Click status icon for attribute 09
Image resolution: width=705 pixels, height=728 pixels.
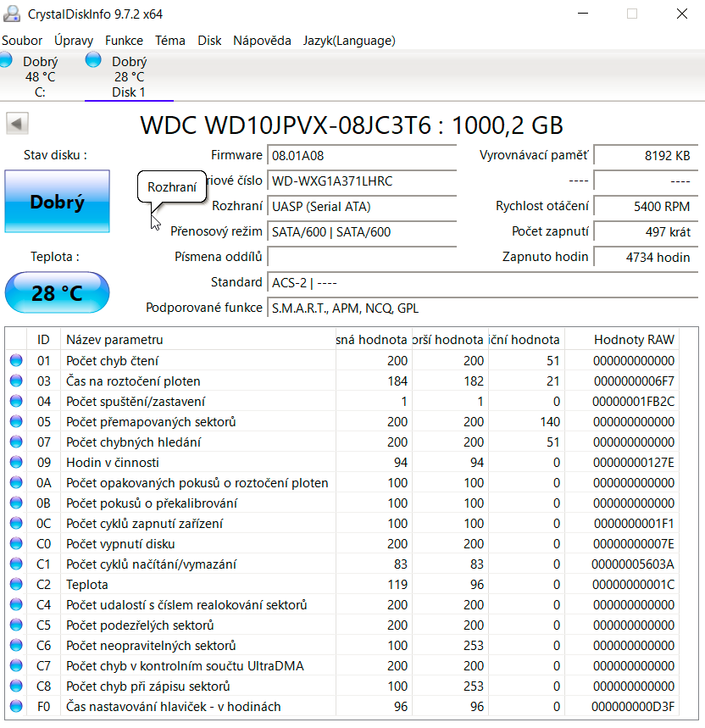(16, 462)
